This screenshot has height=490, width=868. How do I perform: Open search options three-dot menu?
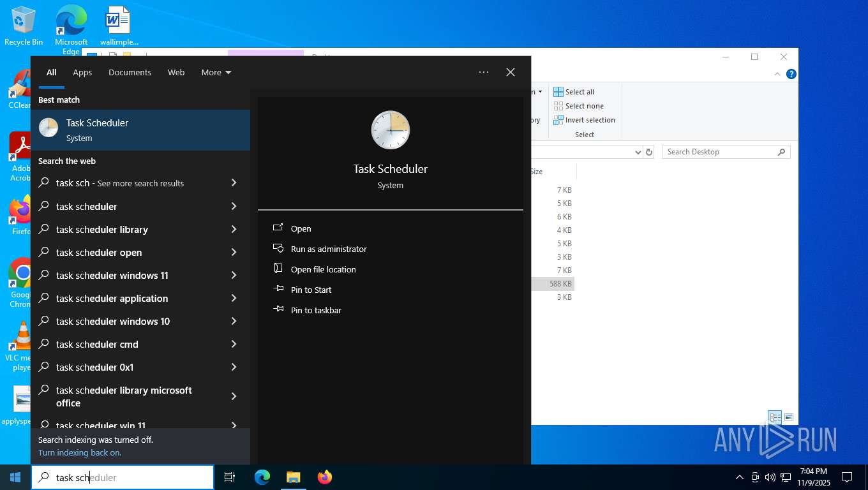pos(484,72)
